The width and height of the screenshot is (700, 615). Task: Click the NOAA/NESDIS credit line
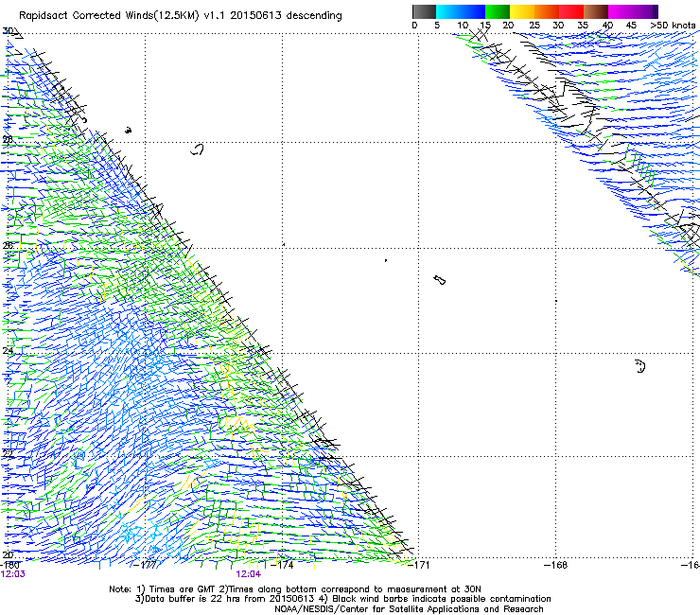pyautogui.click(x=409, y=609)
